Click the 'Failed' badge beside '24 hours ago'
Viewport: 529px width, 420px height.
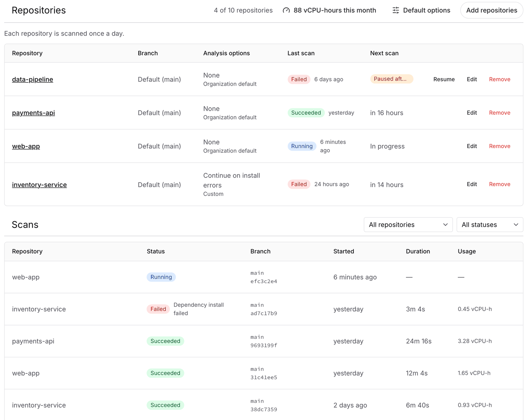click(x=299, y=184)
